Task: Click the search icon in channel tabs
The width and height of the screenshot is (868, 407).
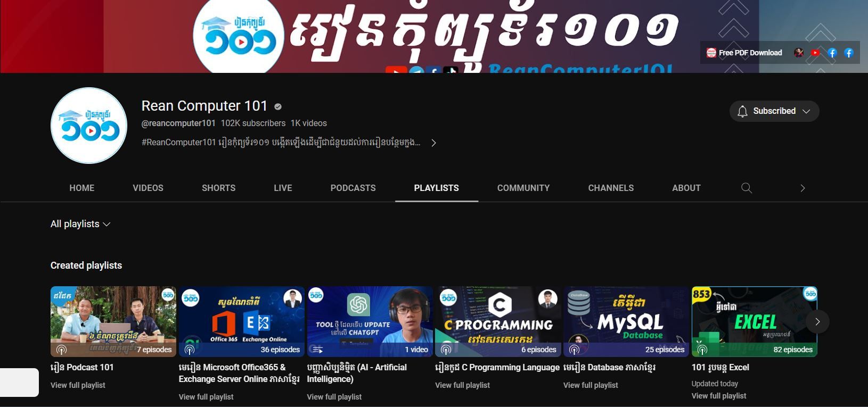Action: click(x=747, y=188)
